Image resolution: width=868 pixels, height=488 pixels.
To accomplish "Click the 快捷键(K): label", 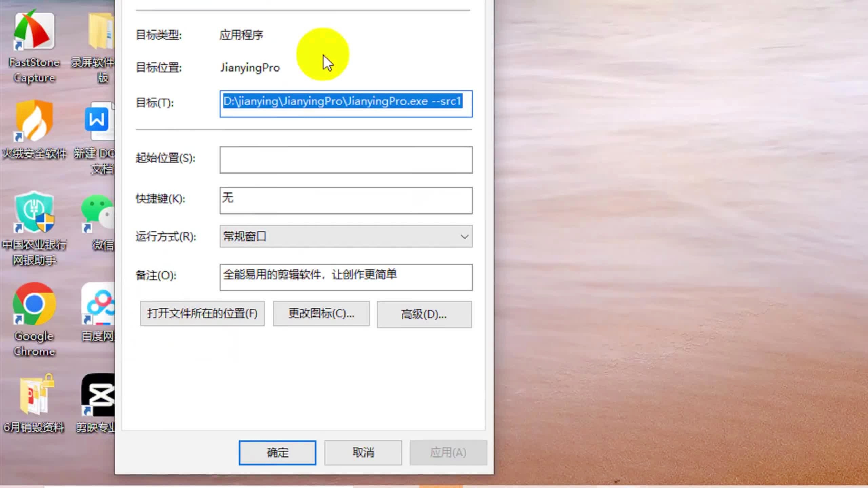I will coord(160,199).
